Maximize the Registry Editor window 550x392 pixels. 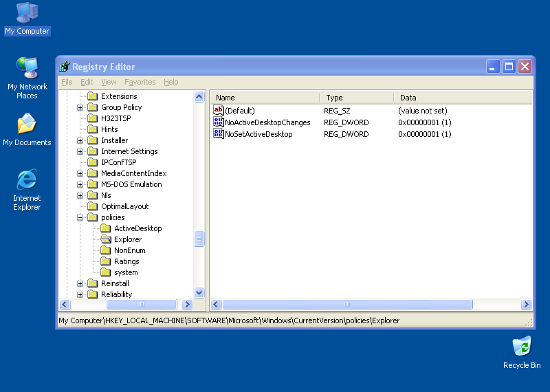(509, 66)
